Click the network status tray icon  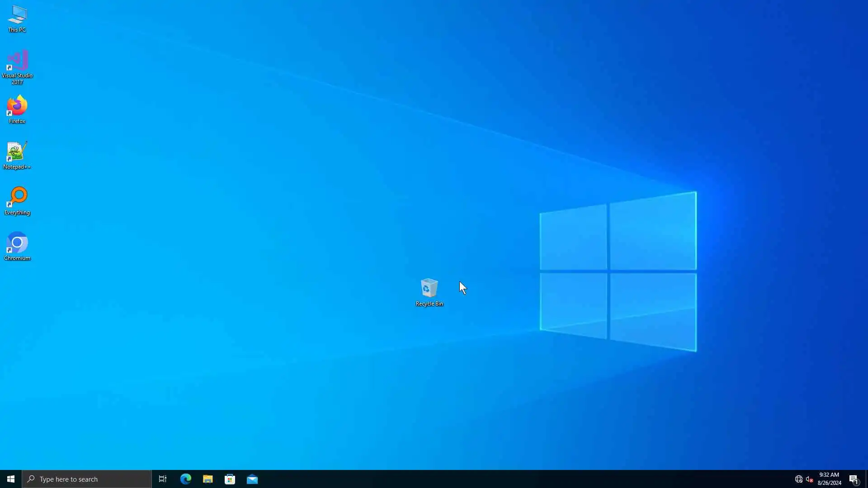coord(798,479)
